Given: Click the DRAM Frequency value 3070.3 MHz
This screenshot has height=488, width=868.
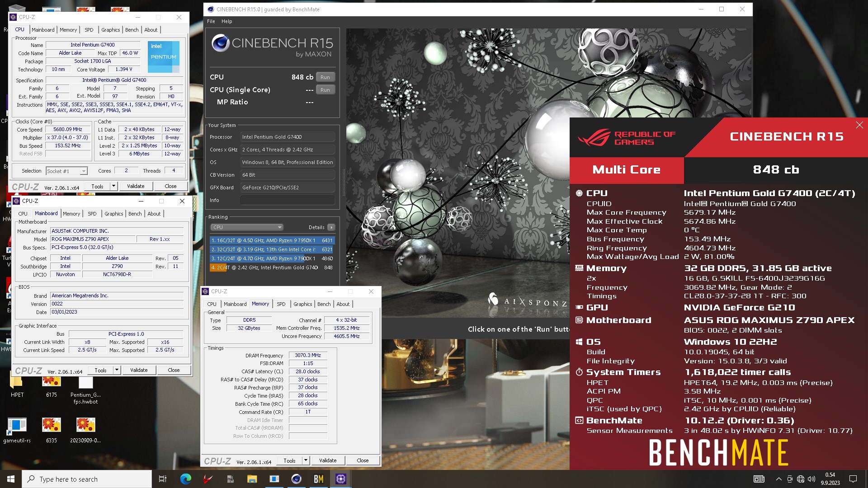Looking at the screenshot, I should 308,356.
